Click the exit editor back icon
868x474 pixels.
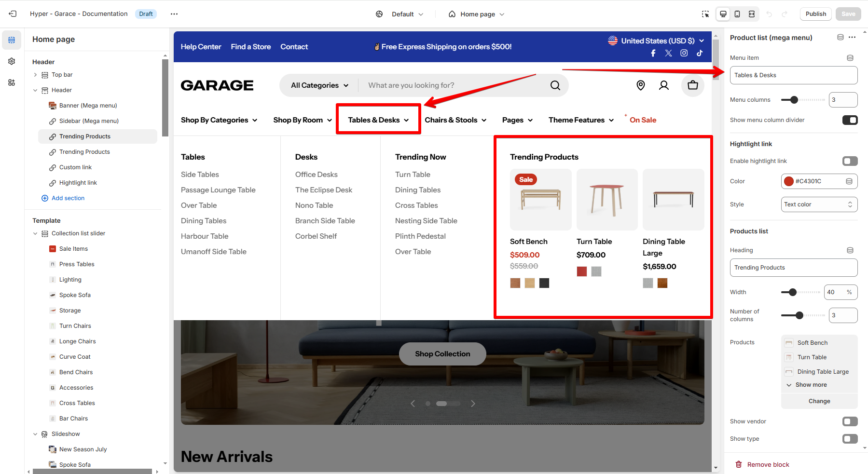(13, 14)
